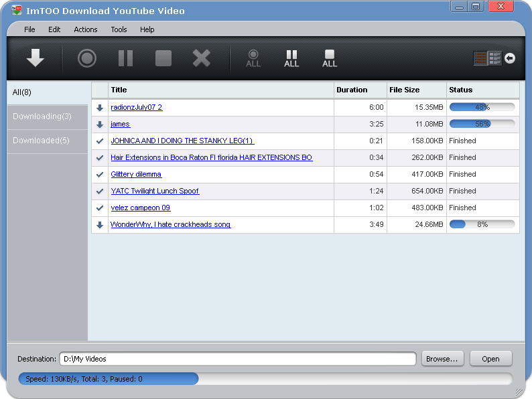The image size is (532, 399).
Task: Open the Actions menu
Action: pyautogui.click(x=86, y=29)
